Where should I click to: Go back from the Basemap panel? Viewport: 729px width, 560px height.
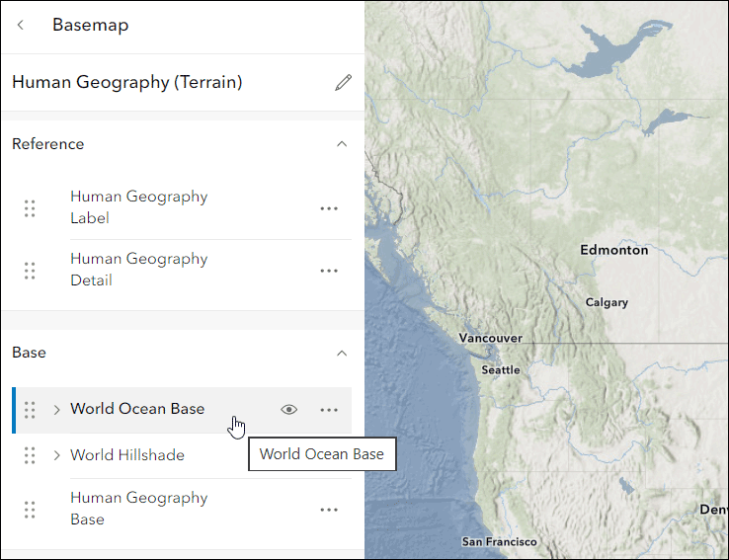21,25
